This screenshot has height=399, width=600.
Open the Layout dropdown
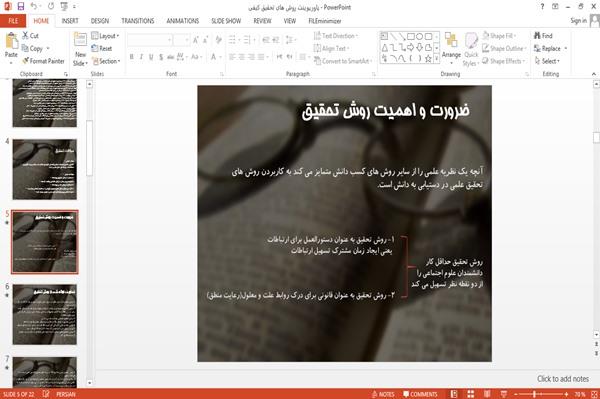105,36
